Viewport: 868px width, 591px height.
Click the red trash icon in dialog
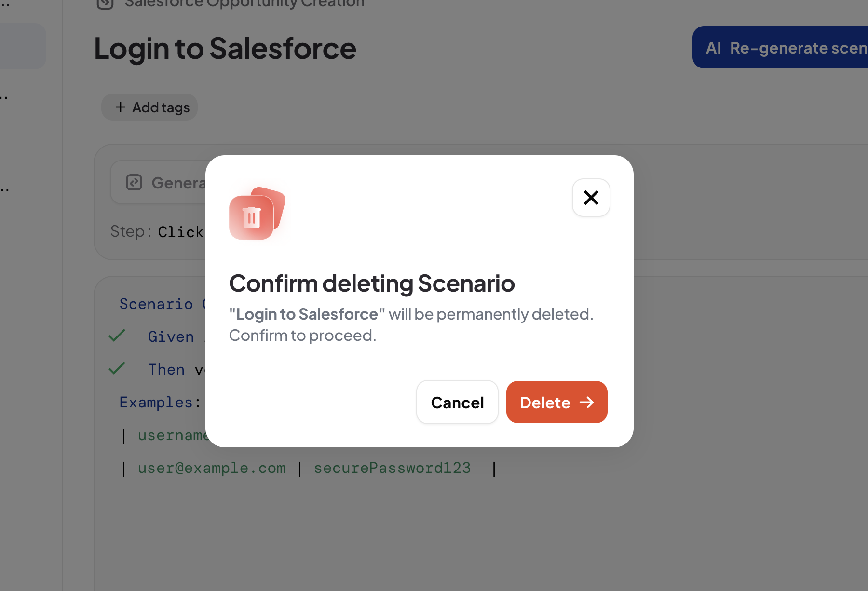coord(257,213)
